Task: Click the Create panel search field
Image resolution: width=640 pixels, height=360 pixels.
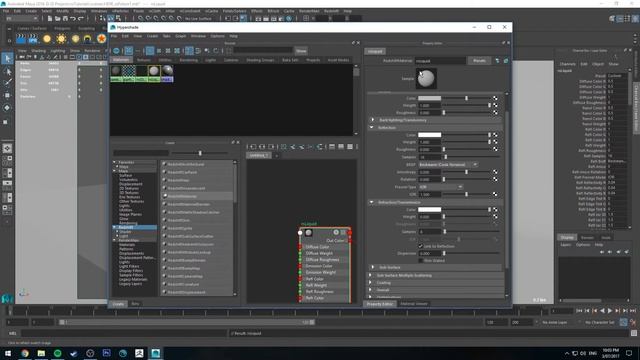Action: 141,153
